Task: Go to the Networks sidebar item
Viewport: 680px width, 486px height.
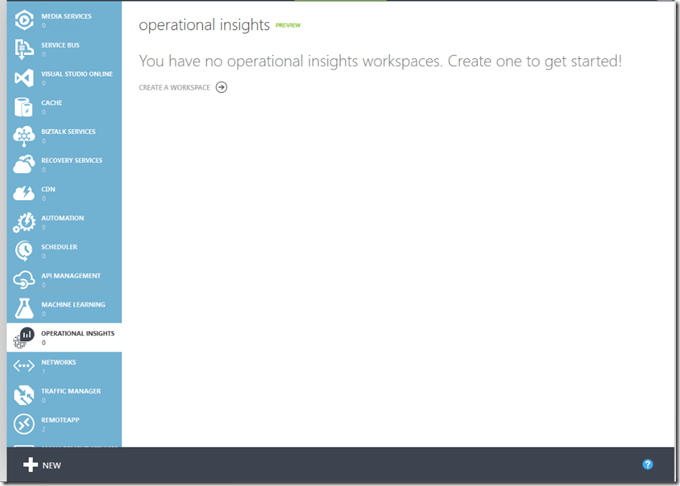Action: (58, 363)
